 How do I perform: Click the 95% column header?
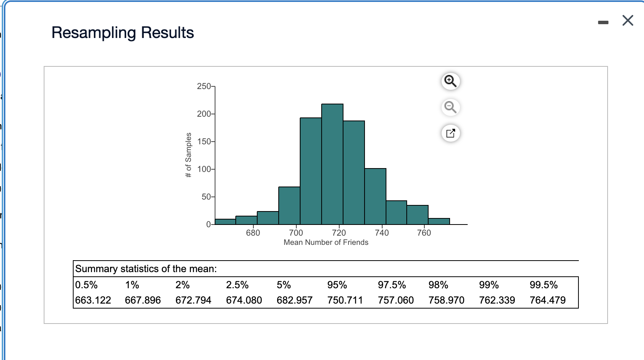coord(337,285)
